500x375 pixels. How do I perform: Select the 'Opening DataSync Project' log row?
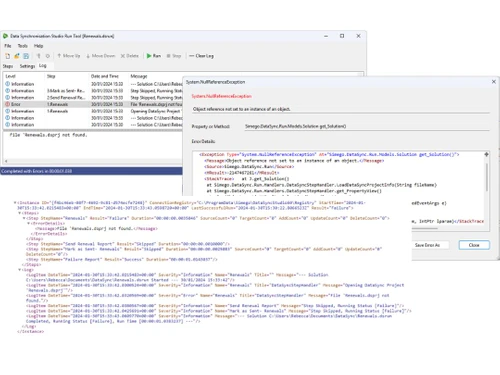[94, 111]
